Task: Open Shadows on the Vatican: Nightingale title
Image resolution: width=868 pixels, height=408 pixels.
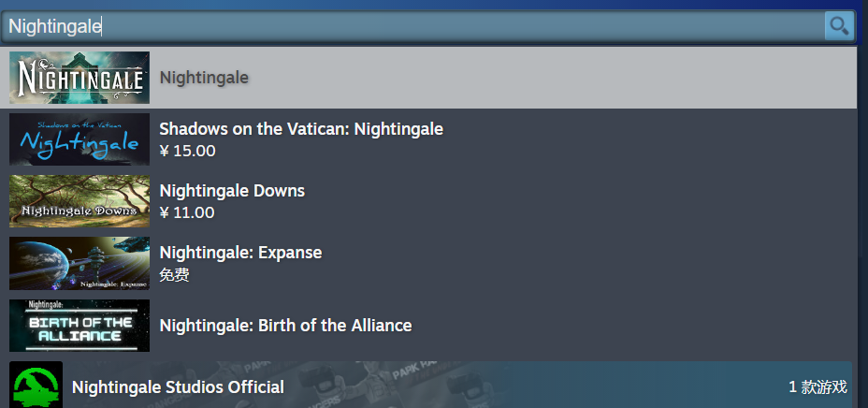Action: 300,129
